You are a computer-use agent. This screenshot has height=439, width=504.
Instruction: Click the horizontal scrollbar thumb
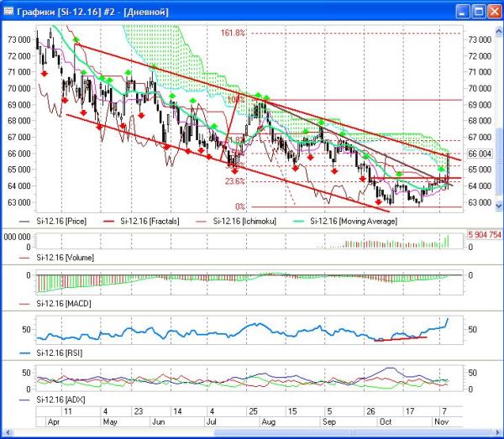[353, 432]
